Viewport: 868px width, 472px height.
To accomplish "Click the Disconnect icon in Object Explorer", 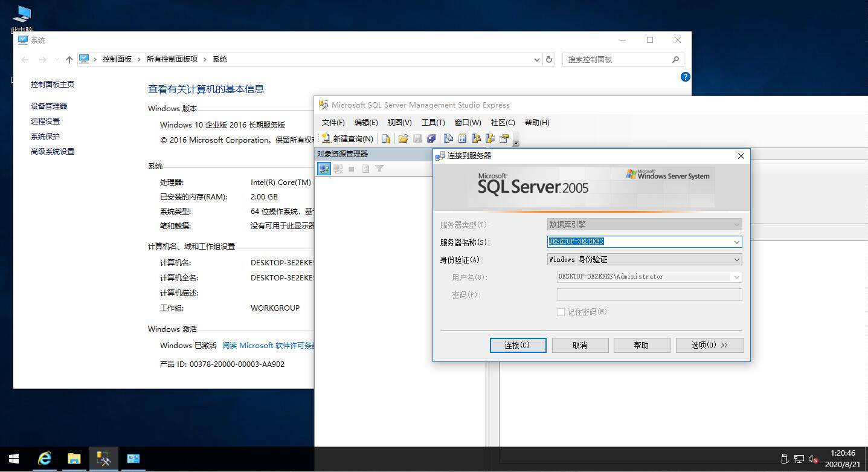I will point(338,169).
